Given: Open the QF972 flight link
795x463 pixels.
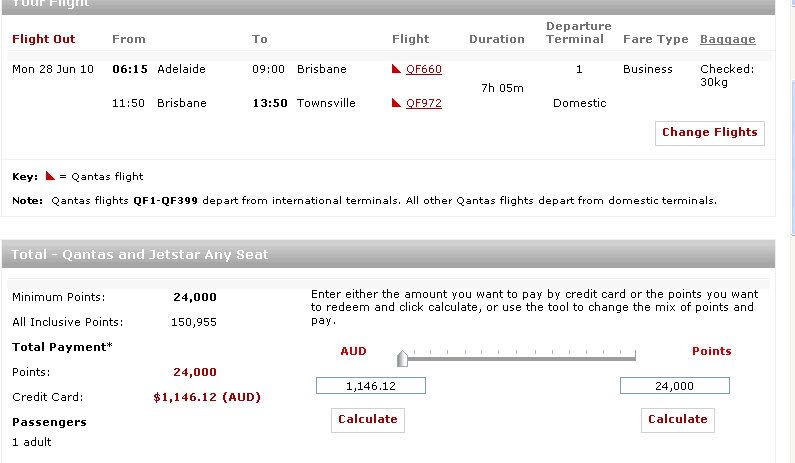Looking at the screenshot, I should tap(424, 103).
